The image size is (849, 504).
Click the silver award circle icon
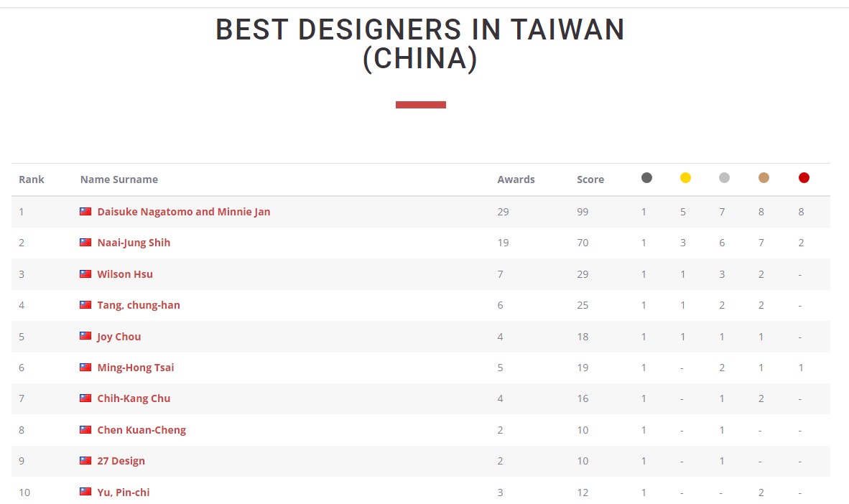tap(724, 178)
